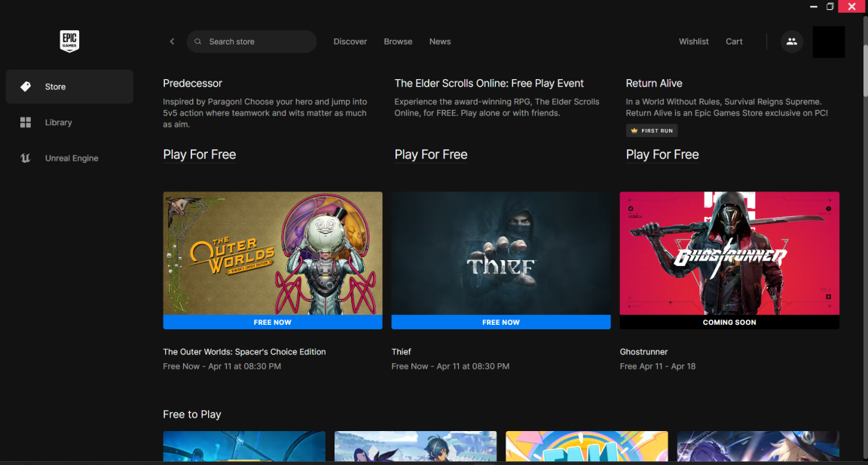Click COMING SOON banner under Ghostrunner

tap(729, 322)
